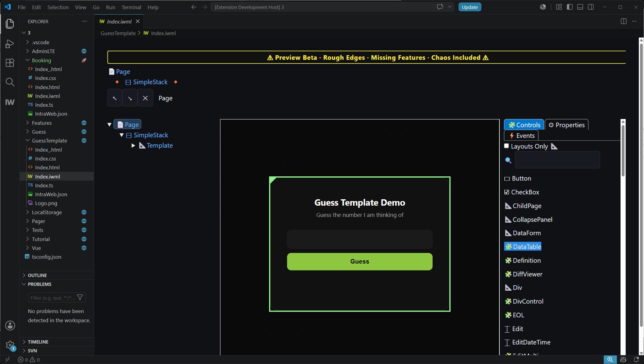Image resolution: width=644 pixels, height=364 pixels.
Task: Click the green Guess button in preview
Action: click(360, 262)
